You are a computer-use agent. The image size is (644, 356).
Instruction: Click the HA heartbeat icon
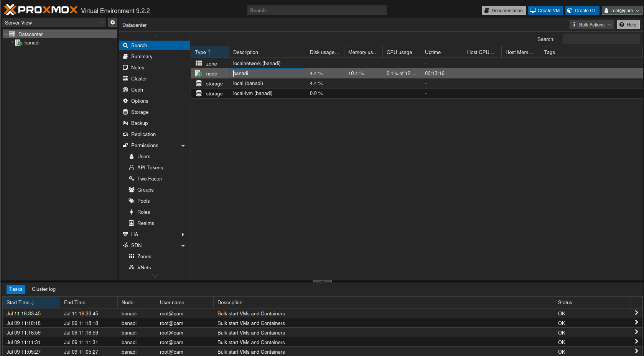(125, 234)
